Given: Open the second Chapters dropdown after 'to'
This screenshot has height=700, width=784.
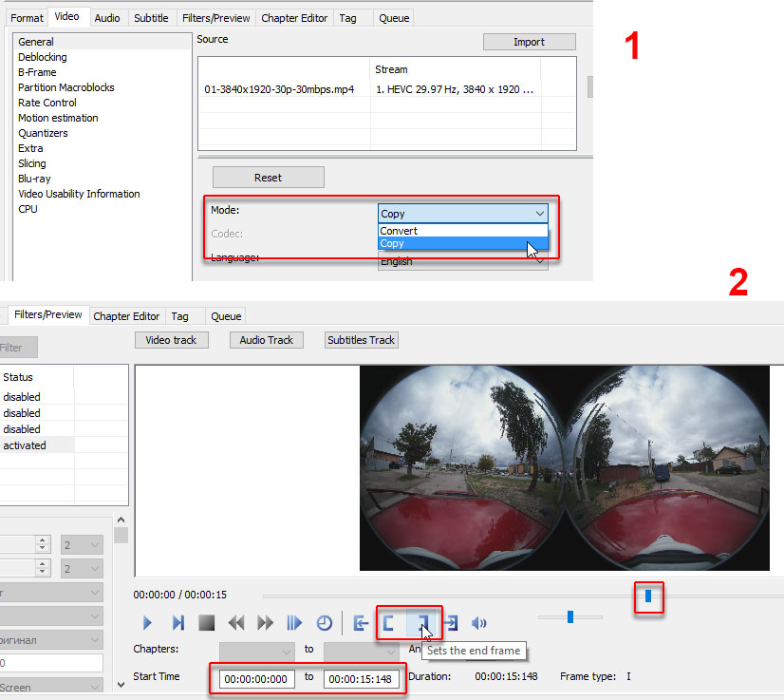Looking at the screenshot, I should coord(361,652).
